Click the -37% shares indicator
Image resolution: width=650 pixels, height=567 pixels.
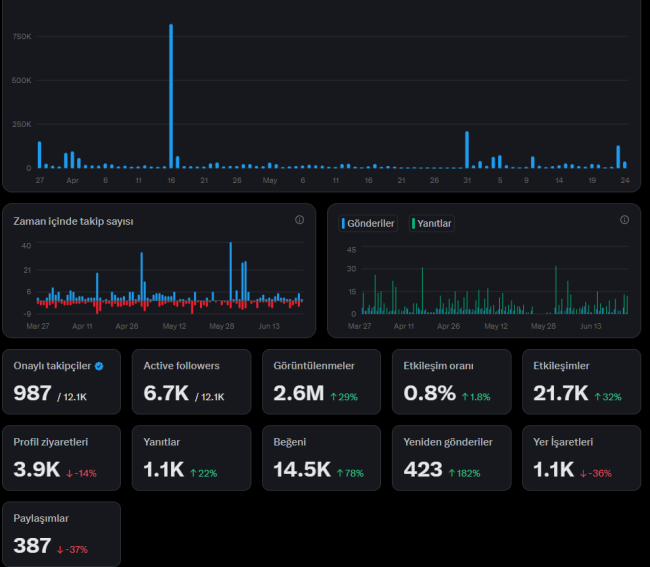click(x=73, y=549)
